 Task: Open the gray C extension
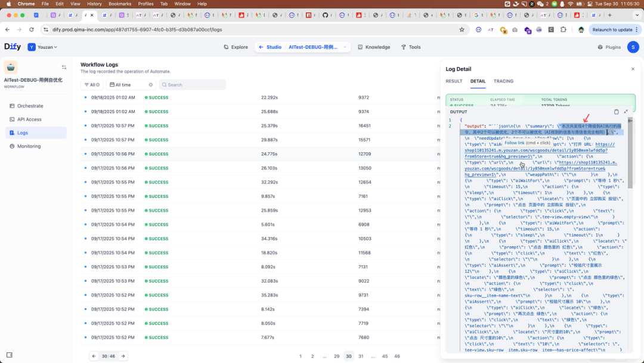(x=551, y=30)
